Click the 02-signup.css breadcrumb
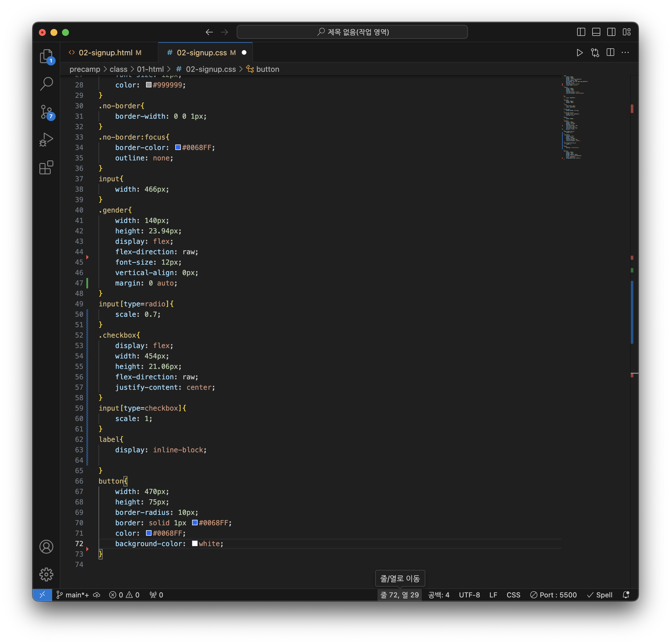671x644 pixels. pyautogui.click(x=206, y=69)
